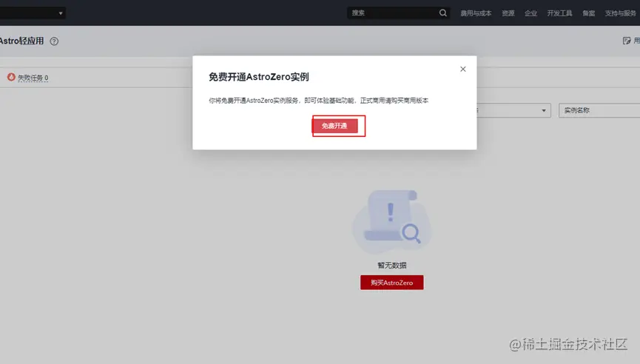Focus the 实例名称 search field
The height and width of the screenshot is (364, 640).
pos(599,110)
